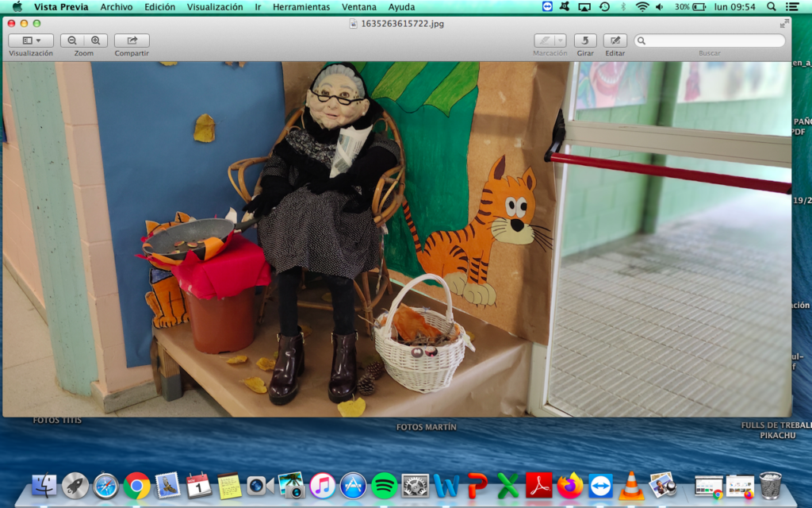812x508 pixels.
Task: Rotate the image with Girar button
Action: tap(585, 40)
